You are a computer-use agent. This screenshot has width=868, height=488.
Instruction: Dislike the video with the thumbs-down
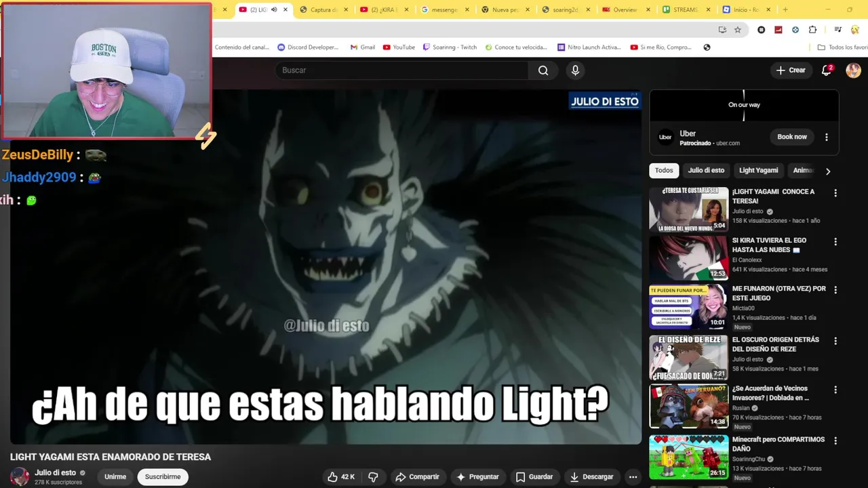373,477
